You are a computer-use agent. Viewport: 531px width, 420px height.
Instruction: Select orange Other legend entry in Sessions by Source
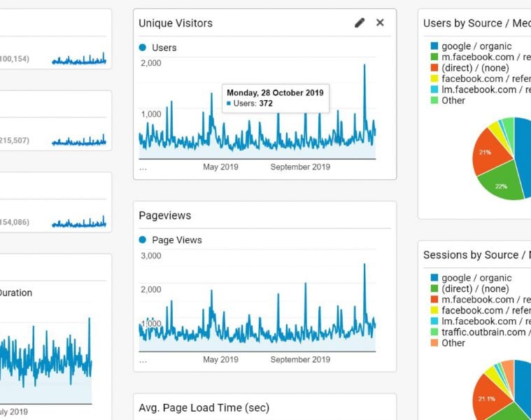click(453, 343)
